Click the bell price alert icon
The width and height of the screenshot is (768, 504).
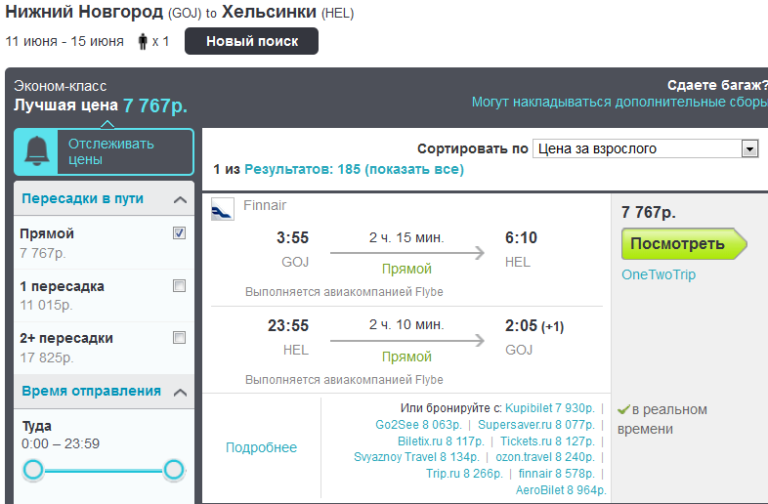point(36,151)
